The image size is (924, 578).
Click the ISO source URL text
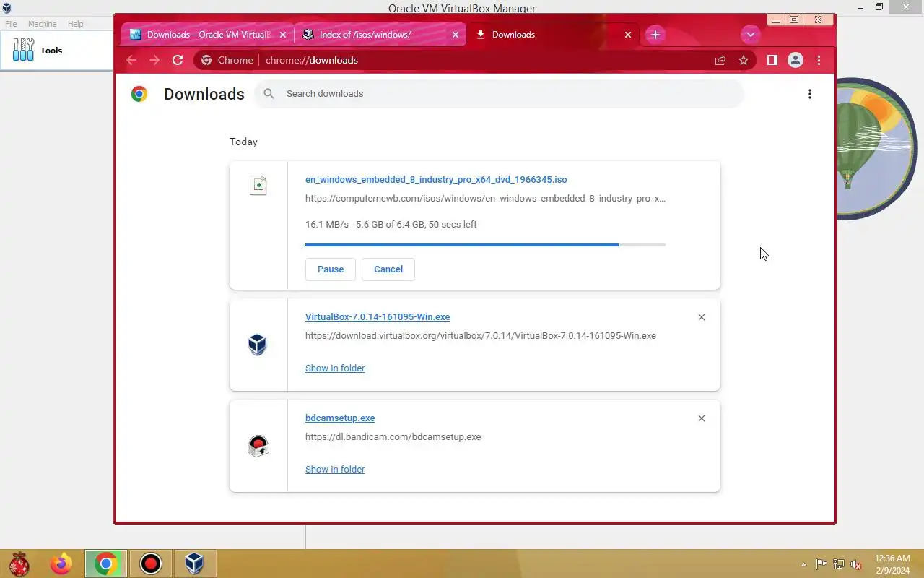point(485,199)
